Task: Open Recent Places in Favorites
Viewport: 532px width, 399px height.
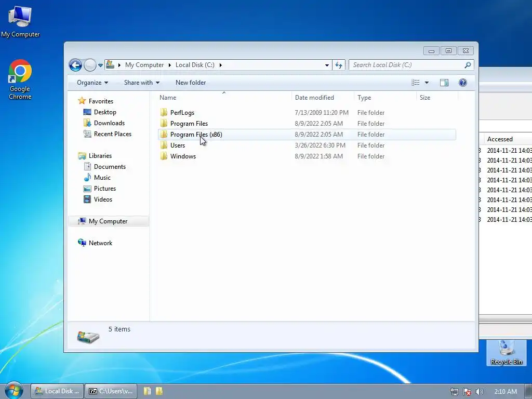Action: click(x=113, y=134)
